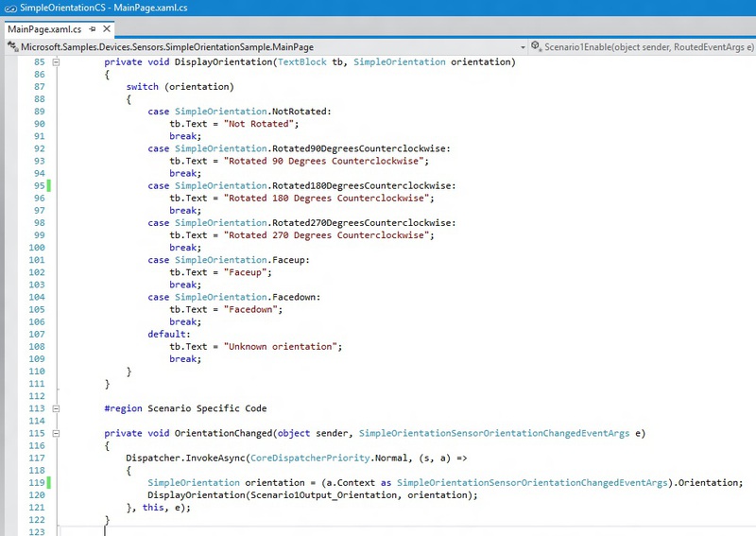The image size is (756, 536).
Task: Click Rotated180DegreesCounterclockwise on line 95
Action: point(364,185)
